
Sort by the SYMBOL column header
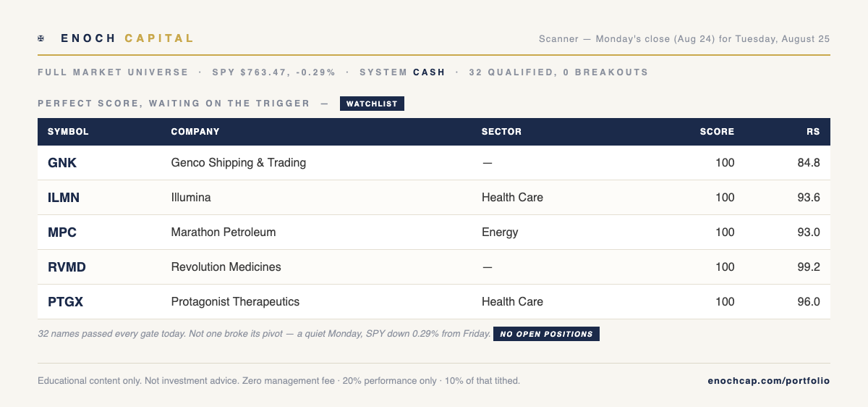pos(68,132)
